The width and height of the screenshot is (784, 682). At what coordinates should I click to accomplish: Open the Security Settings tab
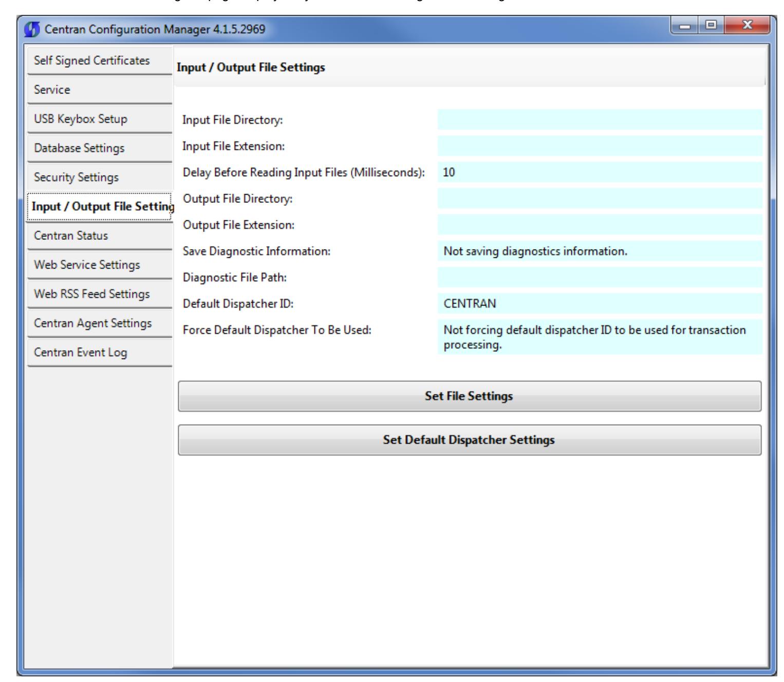[100, 178]
